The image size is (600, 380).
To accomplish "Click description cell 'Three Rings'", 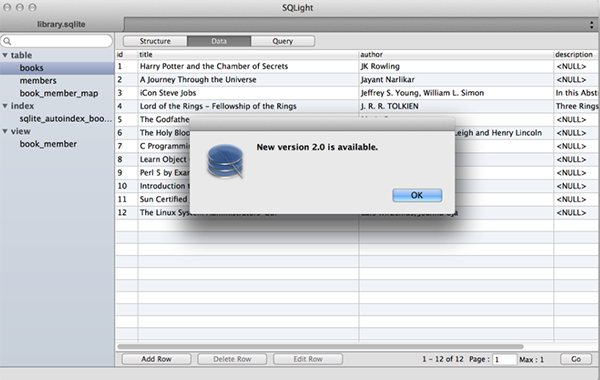I will tap(577, 106).
